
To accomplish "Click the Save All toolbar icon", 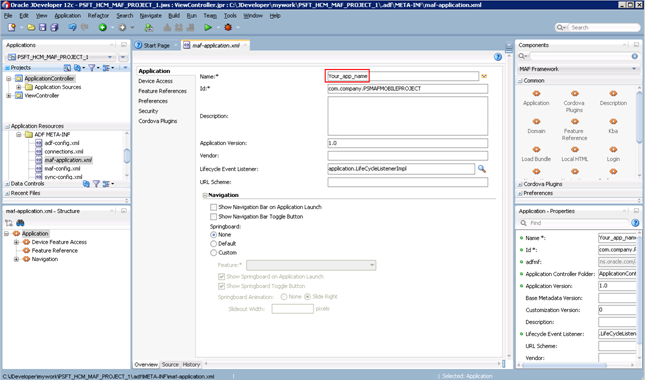I will tap(54, 28).
